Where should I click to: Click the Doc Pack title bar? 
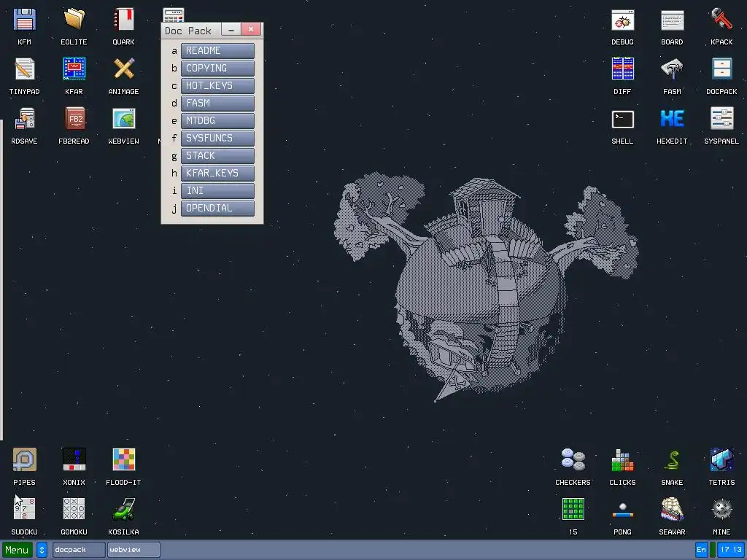pyautogui.click(x=191, y=31)
